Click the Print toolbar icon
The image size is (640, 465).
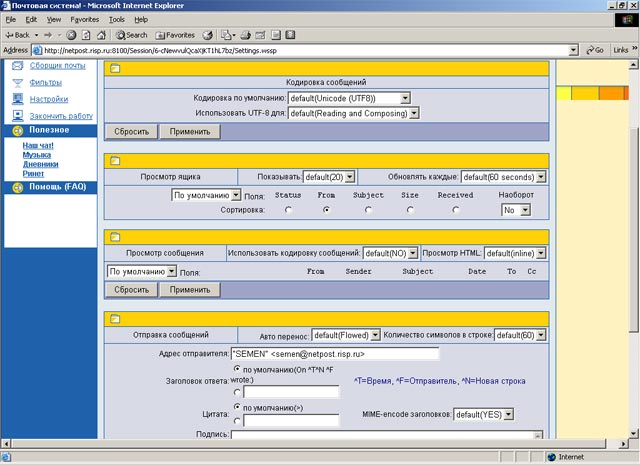tap(245, 35)
